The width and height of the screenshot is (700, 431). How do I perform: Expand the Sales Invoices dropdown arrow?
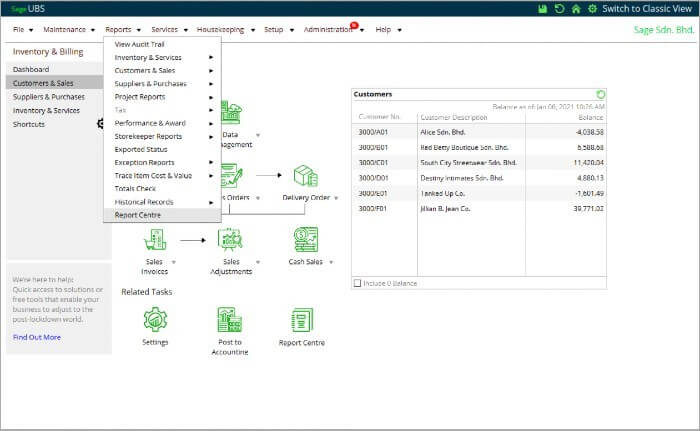tap(173, 262)
